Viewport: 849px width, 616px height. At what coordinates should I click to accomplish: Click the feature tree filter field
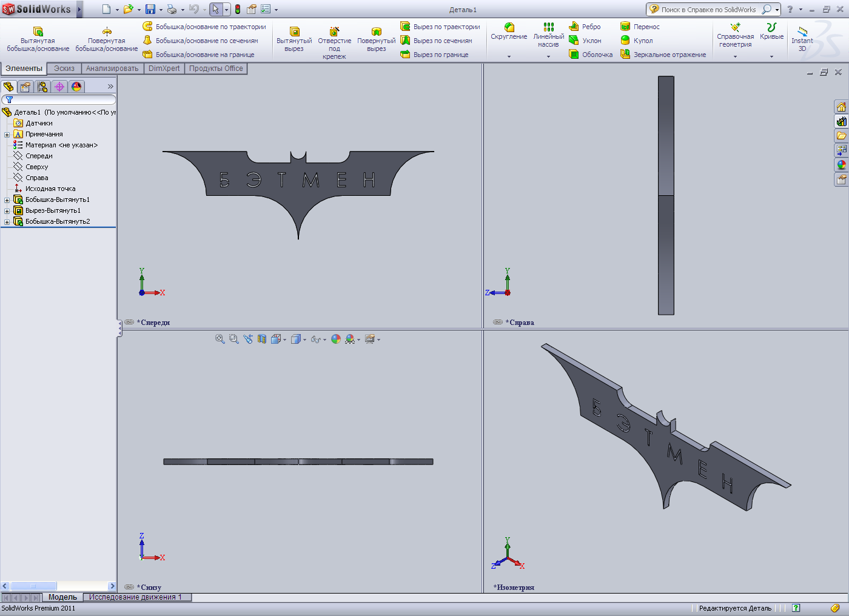point(59,99)
